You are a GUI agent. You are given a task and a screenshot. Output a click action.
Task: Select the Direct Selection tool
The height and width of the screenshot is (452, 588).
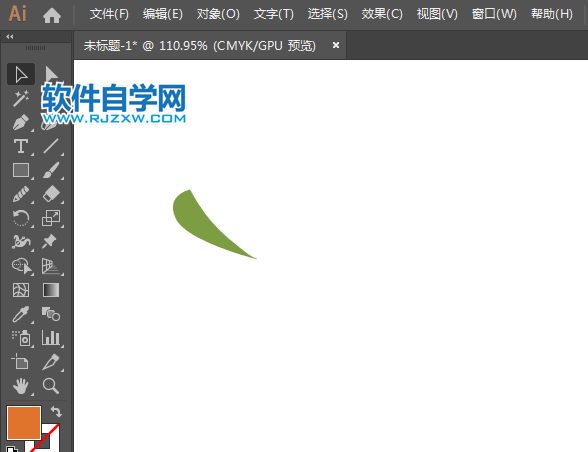tap(51, 74)
